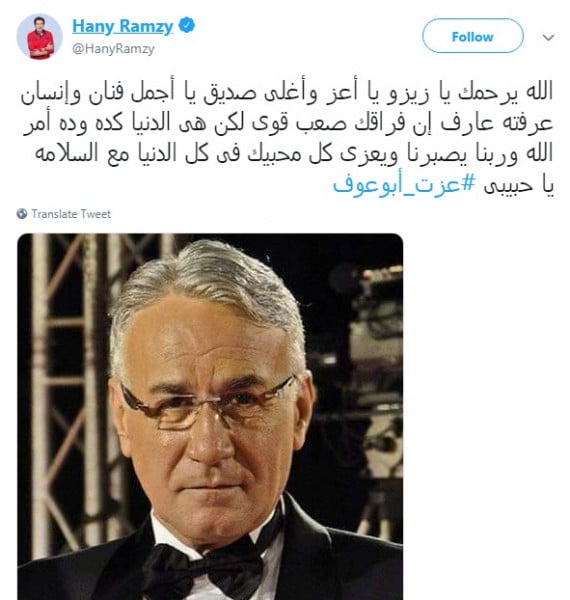Click the Hany Ramzy display name
The width and height of the screenshot is (570, 600).
click(x=122, y=26)
